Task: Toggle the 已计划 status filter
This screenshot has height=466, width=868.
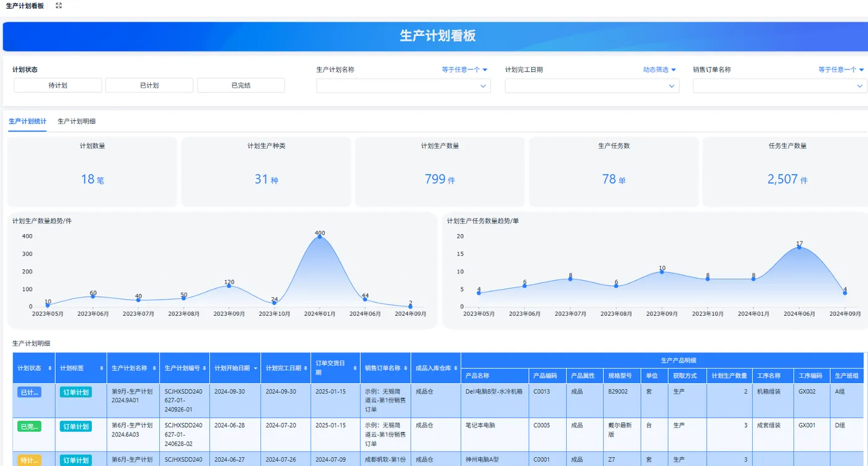Action: pos(149,86)
